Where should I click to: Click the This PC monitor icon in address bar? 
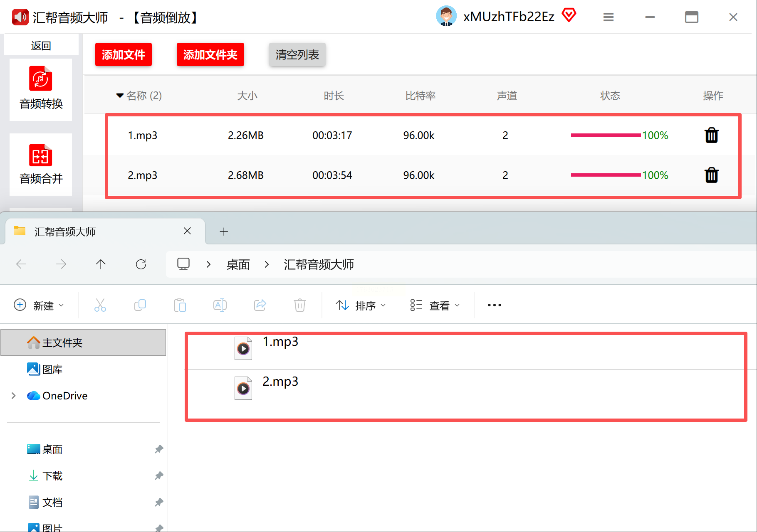[x=183, y=264]
